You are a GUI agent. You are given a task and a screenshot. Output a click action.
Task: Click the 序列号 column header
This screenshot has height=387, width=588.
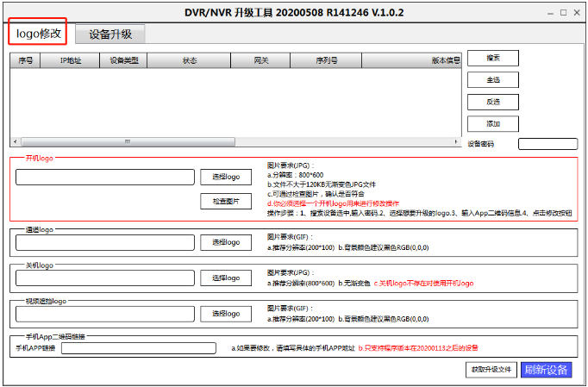coord(326,60)
